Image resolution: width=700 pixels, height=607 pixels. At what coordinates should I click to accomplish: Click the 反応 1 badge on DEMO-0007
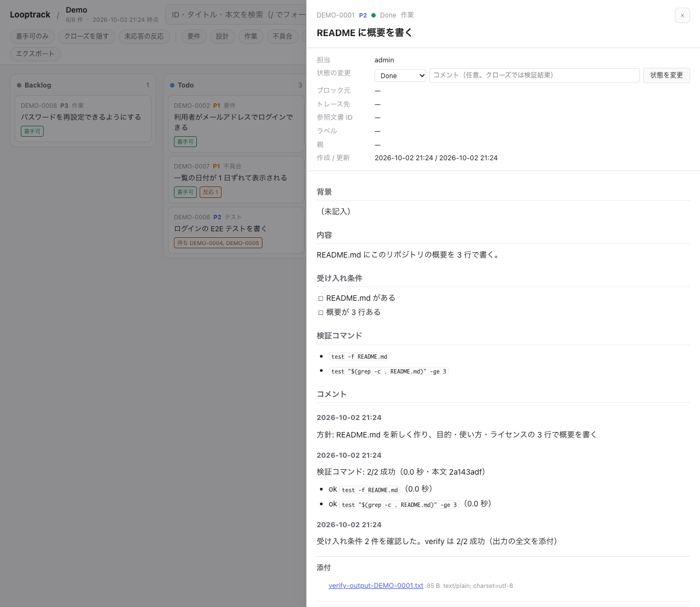coord(211,192)
